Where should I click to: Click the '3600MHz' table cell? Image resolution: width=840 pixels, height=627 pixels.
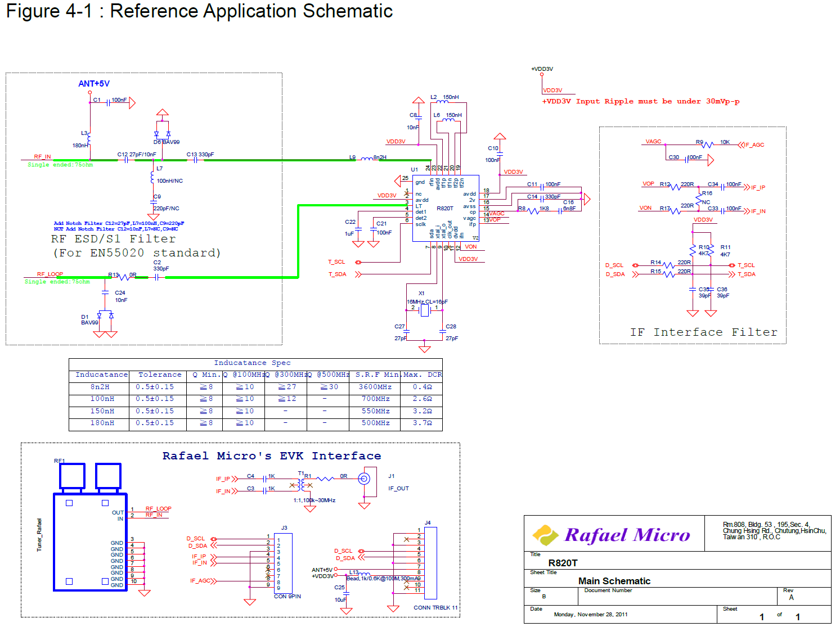[x=375, y=387]
